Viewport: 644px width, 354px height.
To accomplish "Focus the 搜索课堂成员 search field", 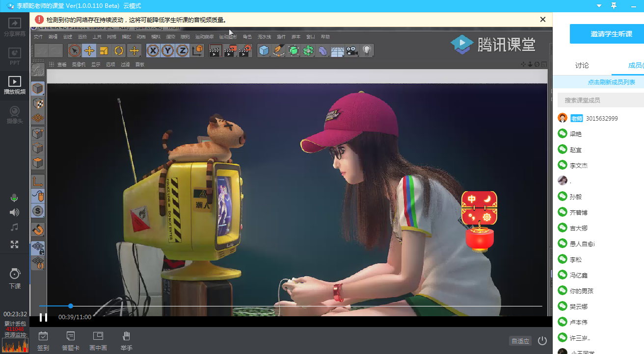I will (x=601, y=100).
